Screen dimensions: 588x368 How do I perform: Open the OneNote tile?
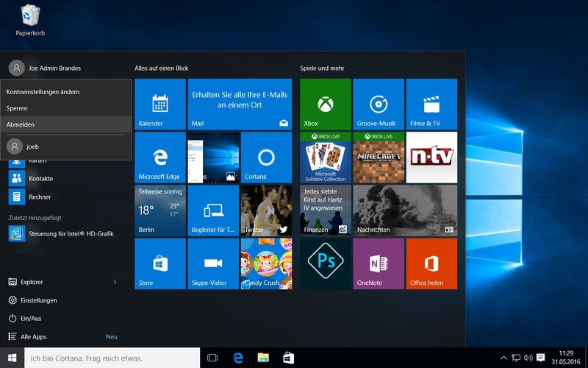click(379, 263)
